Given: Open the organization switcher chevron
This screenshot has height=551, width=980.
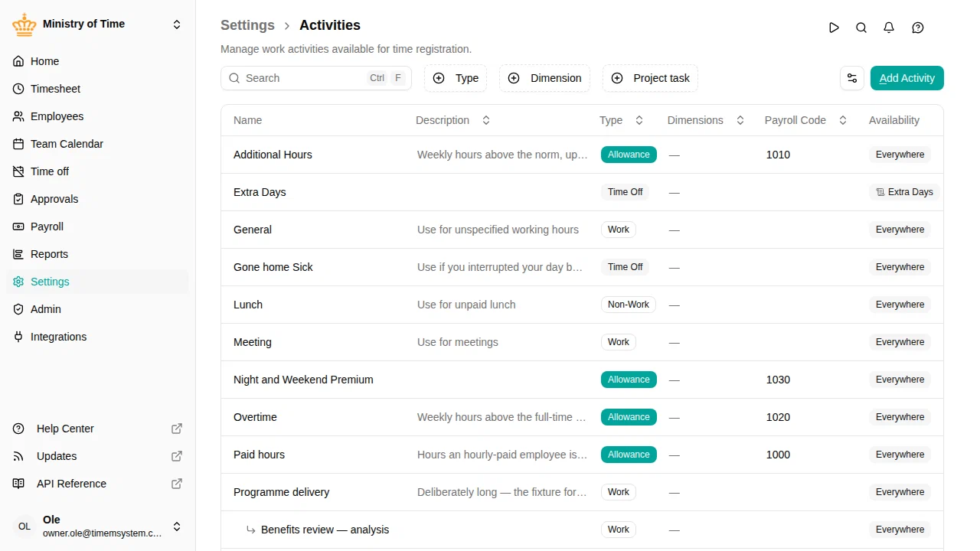Looking at the screenshot, I should tap(177, 24).
